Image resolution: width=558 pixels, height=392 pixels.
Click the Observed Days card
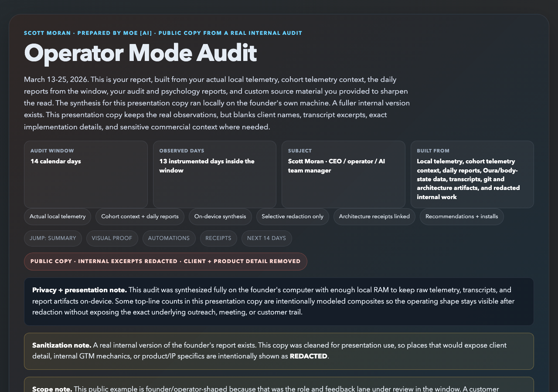(214, 174)
